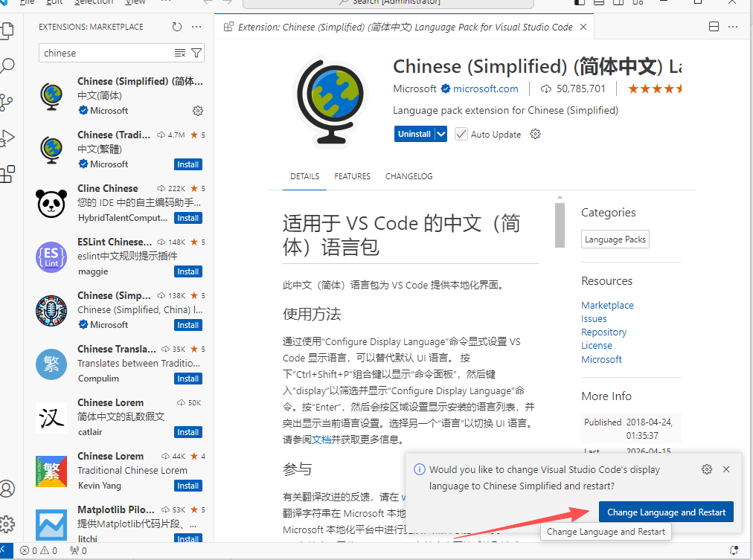Install Chinese (Simplified, China) speech extension
Screen dimensions: 753x560
pos(188,325)
